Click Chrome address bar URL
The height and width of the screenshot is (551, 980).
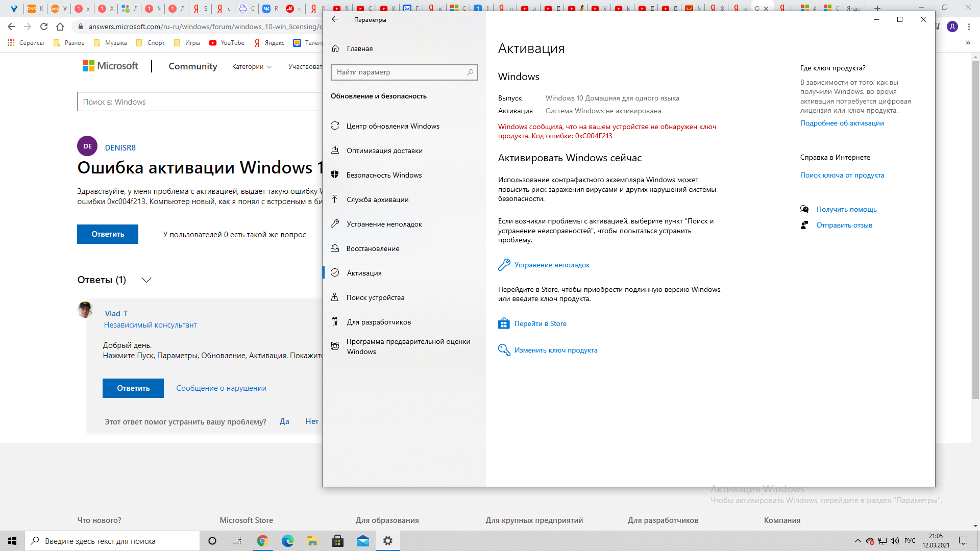(x=204, y=27)
